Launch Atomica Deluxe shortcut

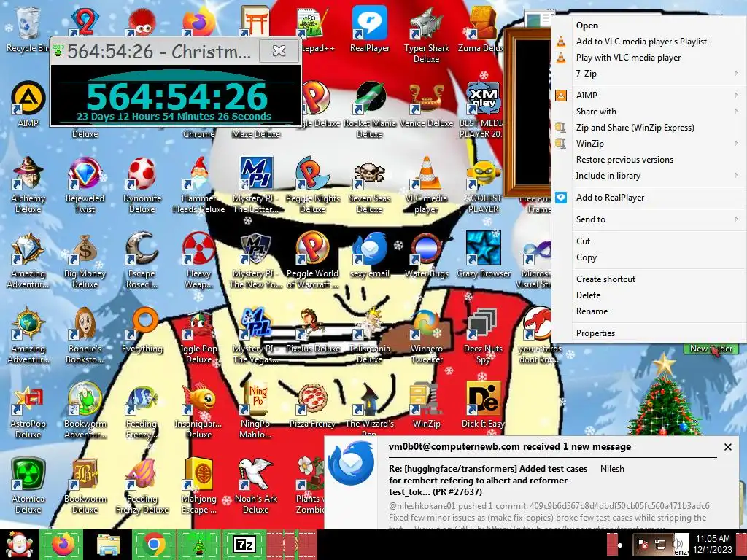(x=28, y=486)
